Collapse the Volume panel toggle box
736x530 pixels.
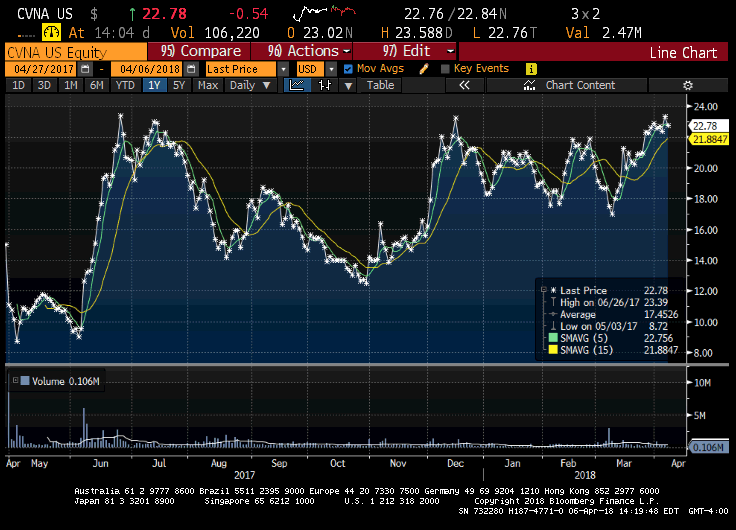click(x=15, y=380)
